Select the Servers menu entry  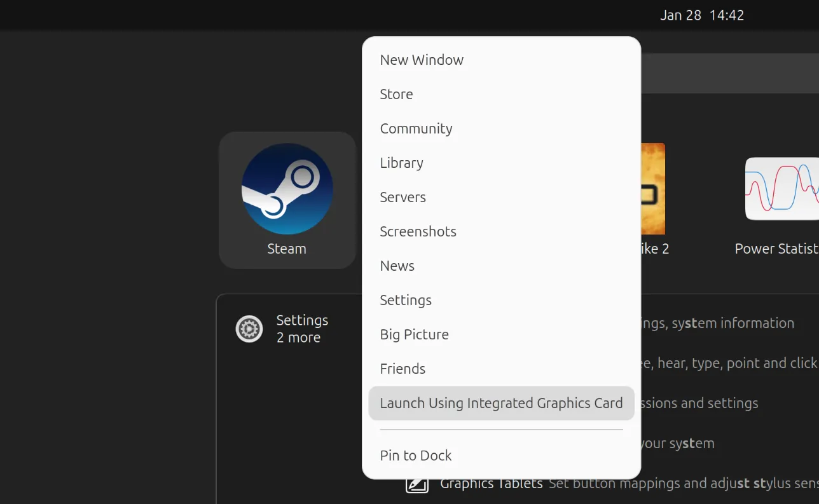click(403, 197)
